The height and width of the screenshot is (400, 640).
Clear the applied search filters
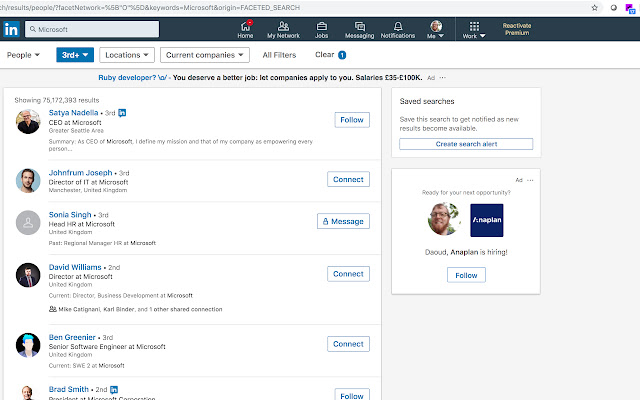click(330, 54)
